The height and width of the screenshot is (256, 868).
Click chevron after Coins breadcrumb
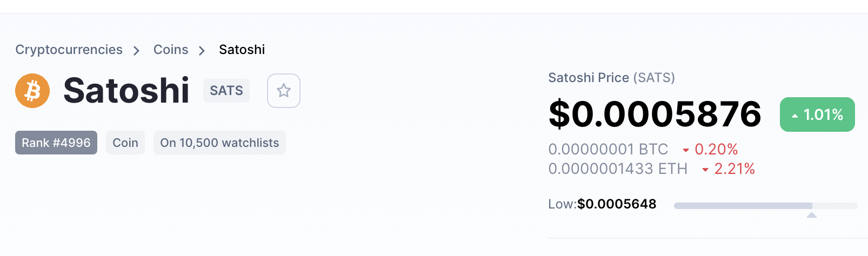[x=202, y=51]
